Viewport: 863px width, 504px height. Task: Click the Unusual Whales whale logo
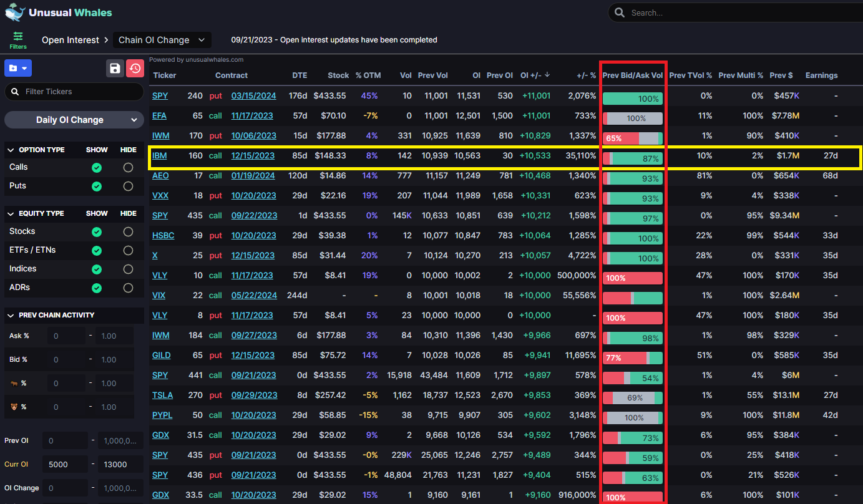(x=15, y=12)
